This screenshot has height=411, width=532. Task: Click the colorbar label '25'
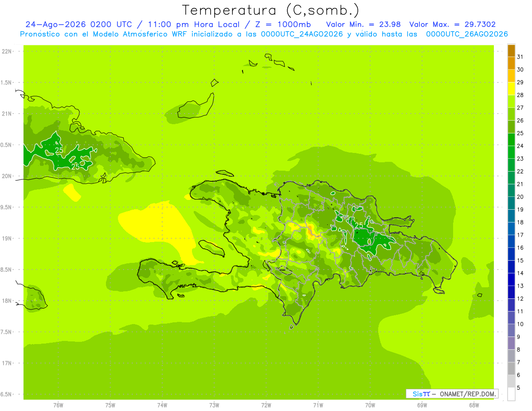coord(520,133)
